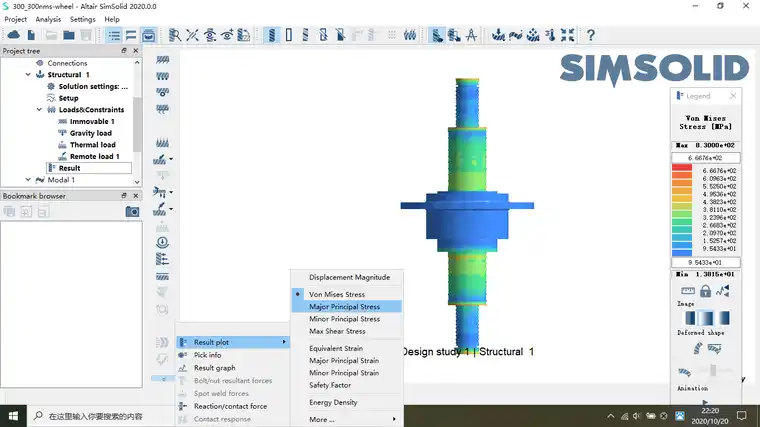The width and height of the screenshot is (760, 427).
Task: Click the red legend color band
Action: 682,168
